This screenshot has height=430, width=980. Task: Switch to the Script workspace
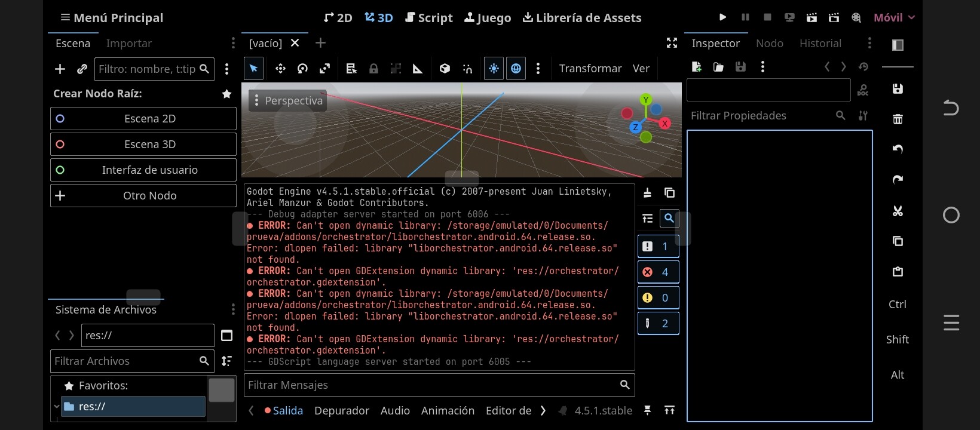(x=428, y=18)
